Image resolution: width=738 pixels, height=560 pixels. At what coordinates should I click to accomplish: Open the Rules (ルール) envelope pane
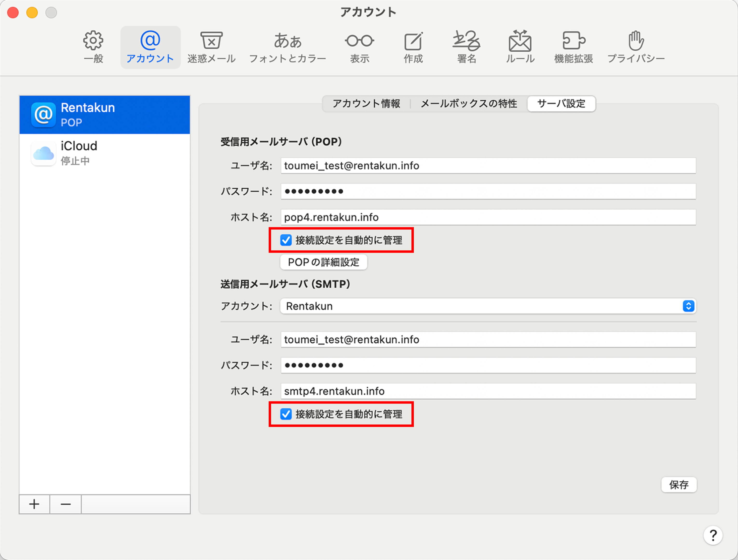click(520, 47)
